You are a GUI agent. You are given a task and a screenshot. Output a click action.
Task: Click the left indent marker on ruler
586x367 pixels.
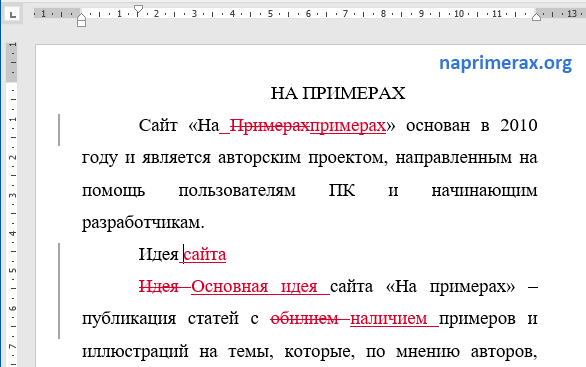pos(81,23)
